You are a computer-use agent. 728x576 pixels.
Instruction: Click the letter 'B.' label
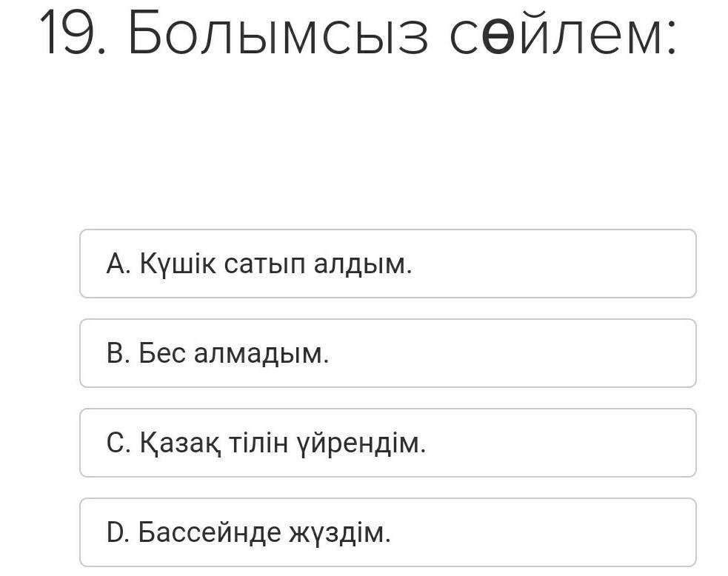click(x=118, y=354)
